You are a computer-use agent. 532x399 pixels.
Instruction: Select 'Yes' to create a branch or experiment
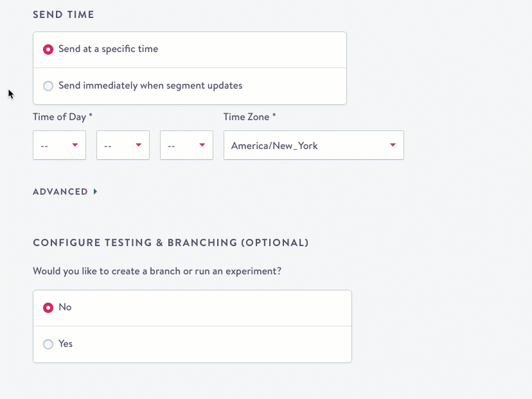[48, 344]
